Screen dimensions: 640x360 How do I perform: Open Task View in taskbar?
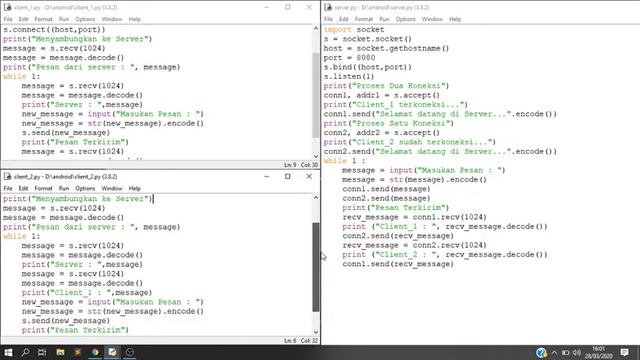[x=42, y=352]
